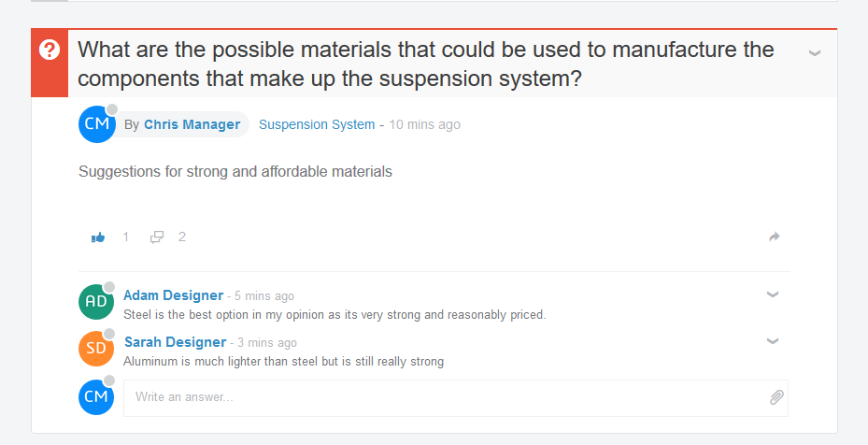Screen dimensions: 868x445
Task: Click Adam Designer's AD avatar
Action: 96,301
